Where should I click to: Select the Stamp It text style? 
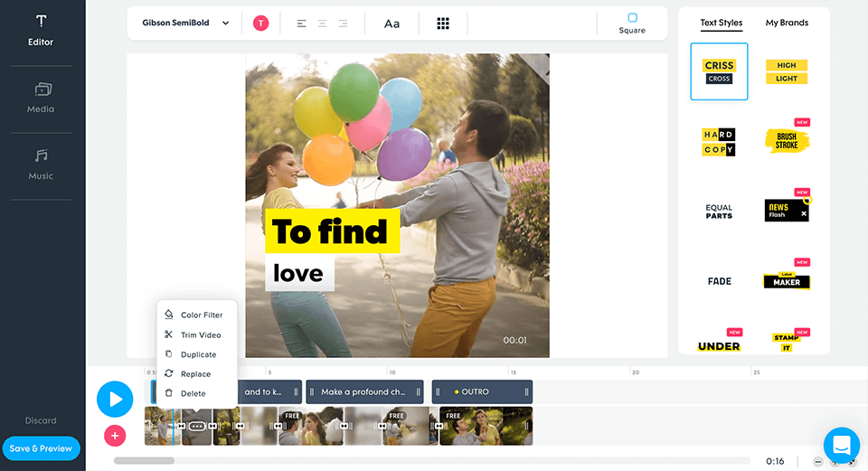(787, 342)
